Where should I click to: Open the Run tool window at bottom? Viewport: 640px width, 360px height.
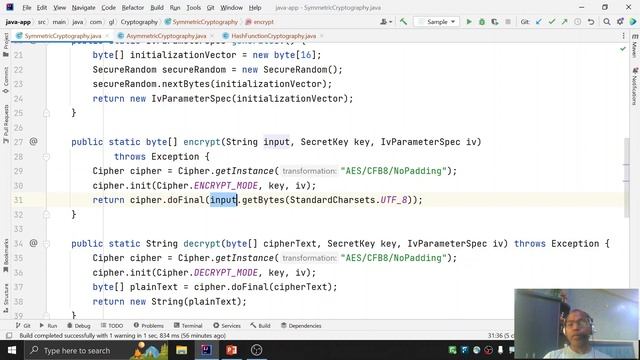(x=48, y=326)
